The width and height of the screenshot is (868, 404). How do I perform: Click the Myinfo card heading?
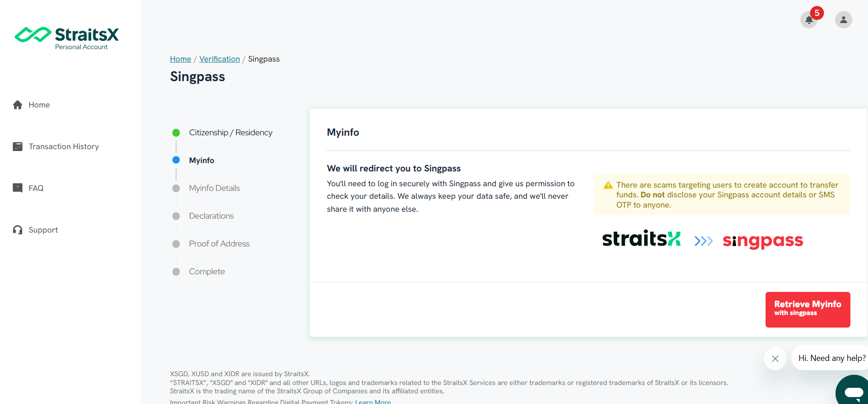tap(343, 133)
